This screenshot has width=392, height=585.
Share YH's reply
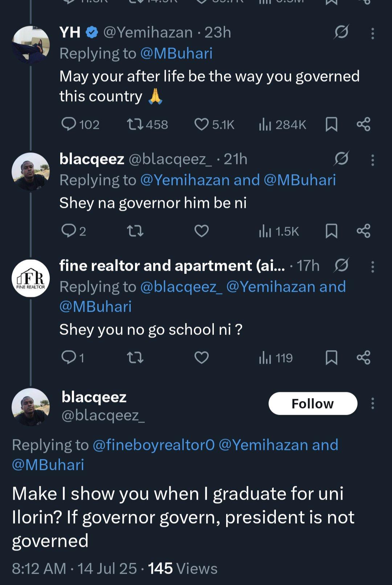(363, 124)
